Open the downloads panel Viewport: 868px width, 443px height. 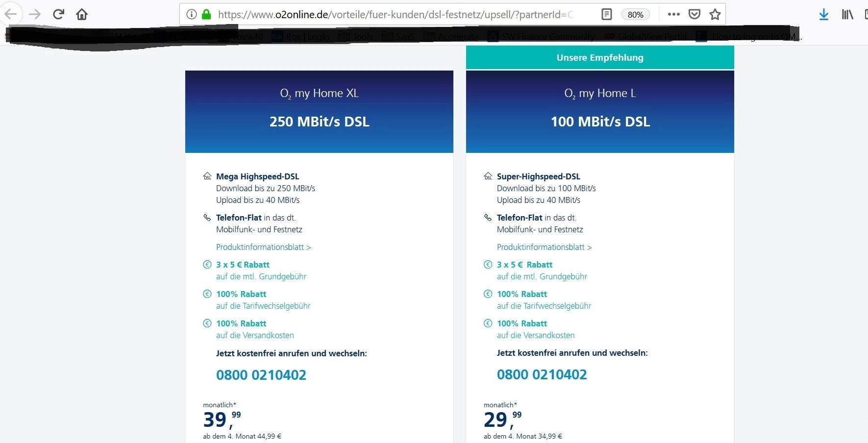point(824,15)
